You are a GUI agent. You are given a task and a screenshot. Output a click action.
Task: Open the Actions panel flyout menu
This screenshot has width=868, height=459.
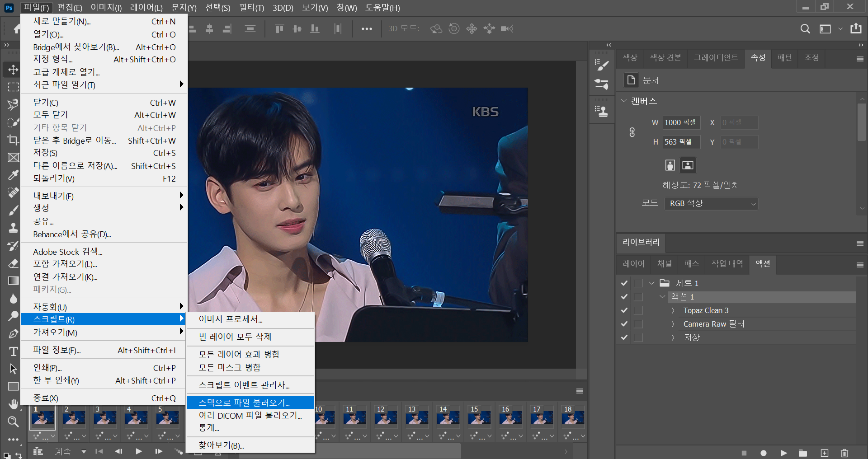(860, 265)
